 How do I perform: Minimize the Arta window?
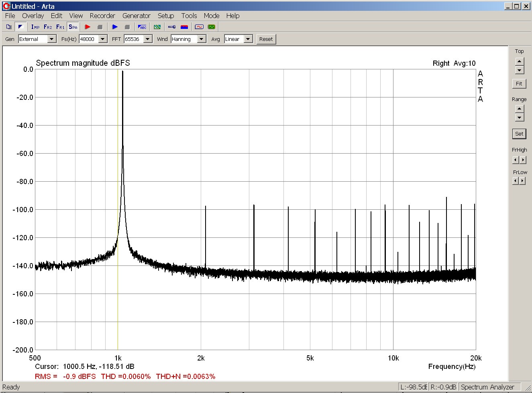(x=508, y=6)
